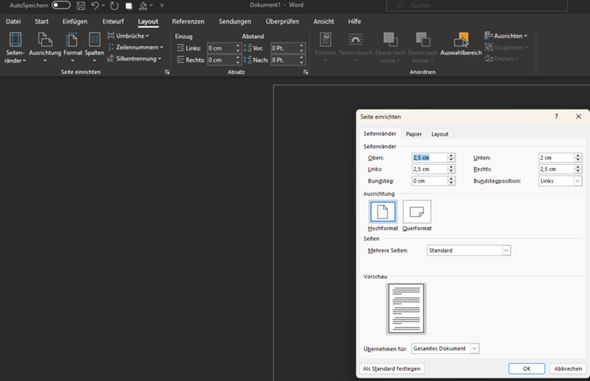Viewport: 590px width, 381px height.
Task: Expand the Umbrüche dropdown
Action: point(128,36)
